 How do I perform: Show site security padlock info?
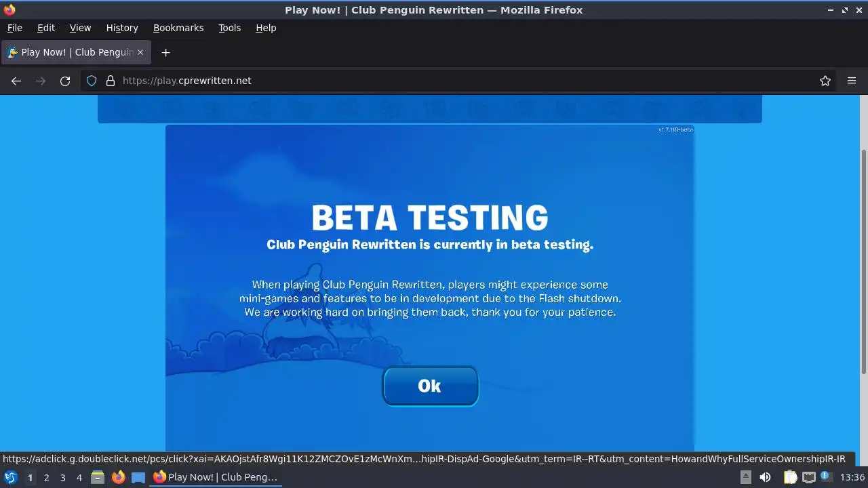point(111,81)
